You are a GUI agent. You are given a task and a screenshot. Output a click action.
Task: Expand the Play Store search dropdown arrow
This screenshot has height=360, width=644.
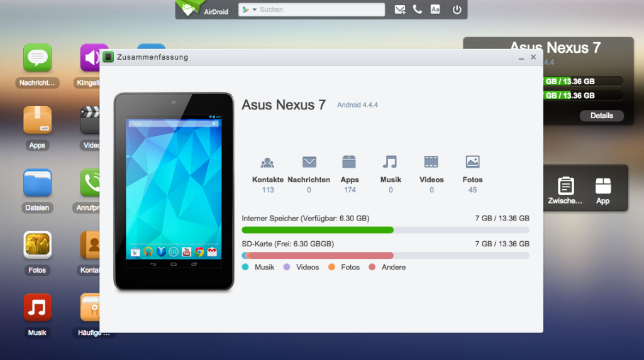[254, 9]
